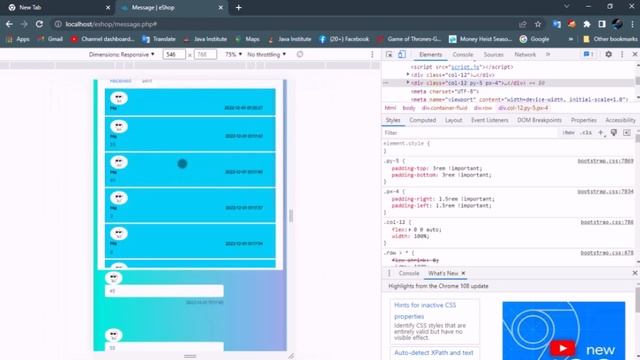Click the script.js source link
Image resolution: width=640 pixels, height=360 pixels.
point(465,67)
